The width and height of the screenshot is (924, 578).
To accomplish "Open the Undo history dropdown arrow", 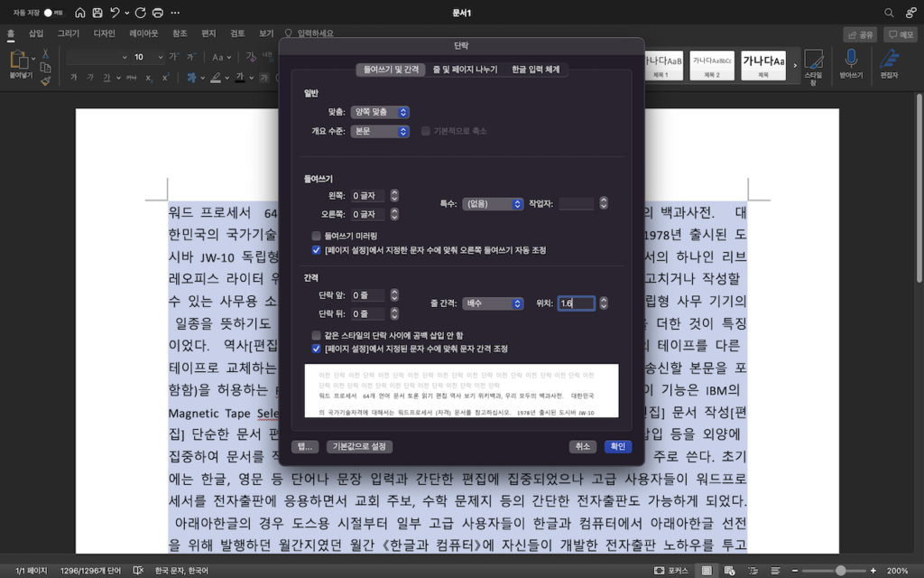I will pos(126,13).
